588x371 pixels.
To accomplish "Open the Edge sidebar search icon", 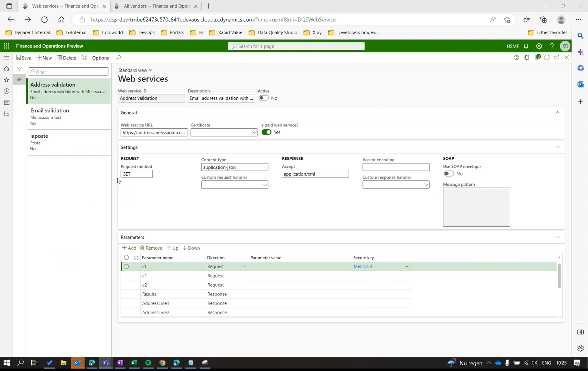I will click(x=581, y=36).
